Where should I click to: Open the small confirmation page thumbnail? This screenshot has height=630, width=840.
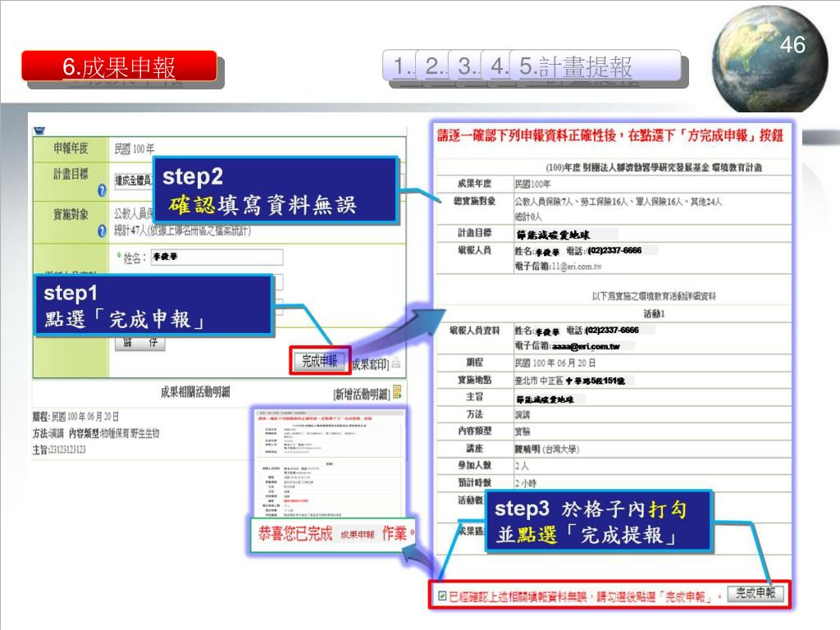(x=330, y=463)
